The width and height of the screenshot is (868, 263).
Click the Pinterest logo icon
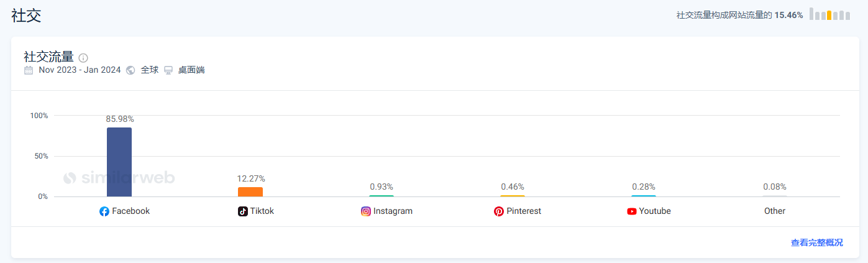[x=499, y=211]
